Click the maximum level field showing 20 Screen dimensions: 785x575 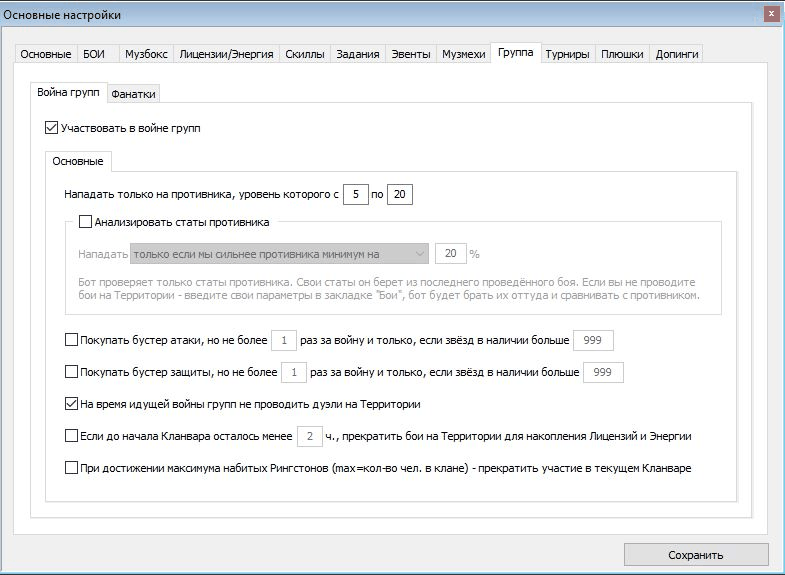click(400, 194)
